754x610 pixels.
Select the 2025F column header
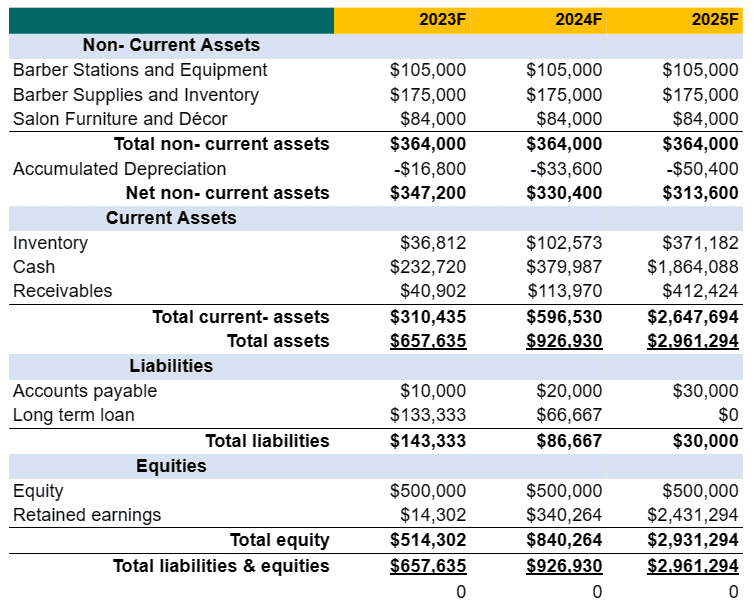pyautogui.click(x=715, y=19)
